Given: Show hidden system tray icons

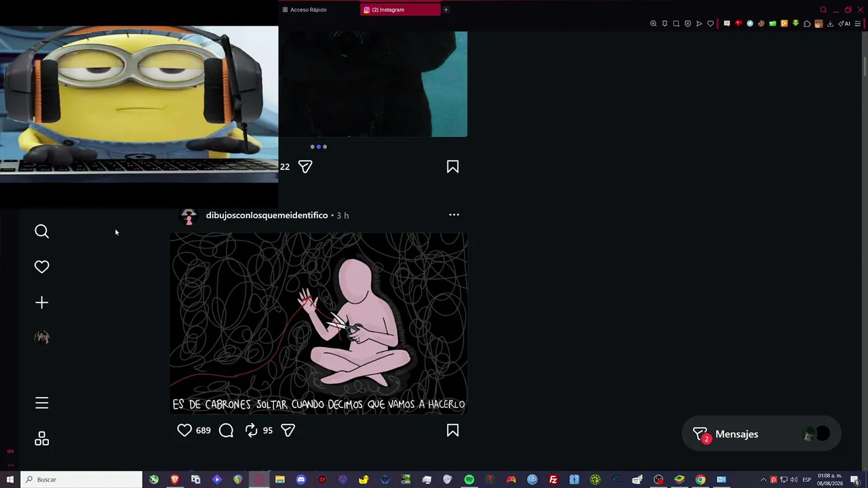Looking at the screenshot, I should tap(763, 480).
